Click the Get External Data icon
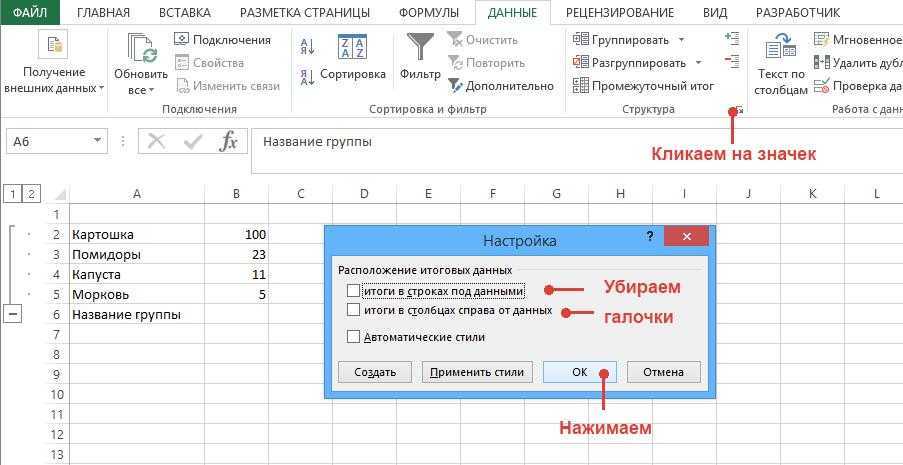Viewport: 903px width, 465px height. 53,44
